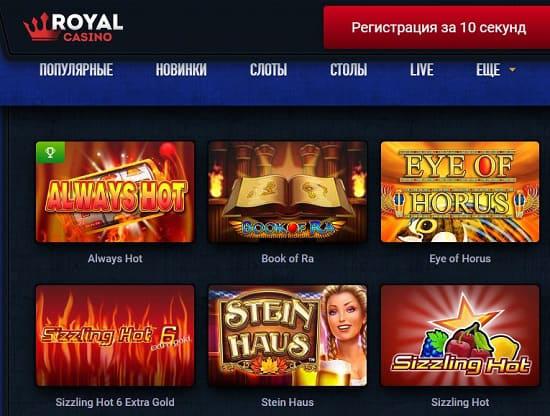Open the Stein Haus game thumbnail
Screen dimensions: 550x416
288,336
